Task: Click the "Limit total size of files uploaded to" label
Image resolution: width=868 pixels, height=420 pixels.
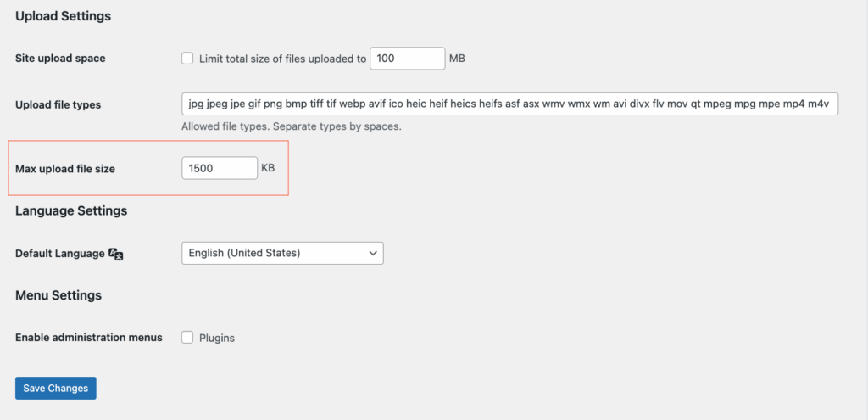Action: (282, 59)
